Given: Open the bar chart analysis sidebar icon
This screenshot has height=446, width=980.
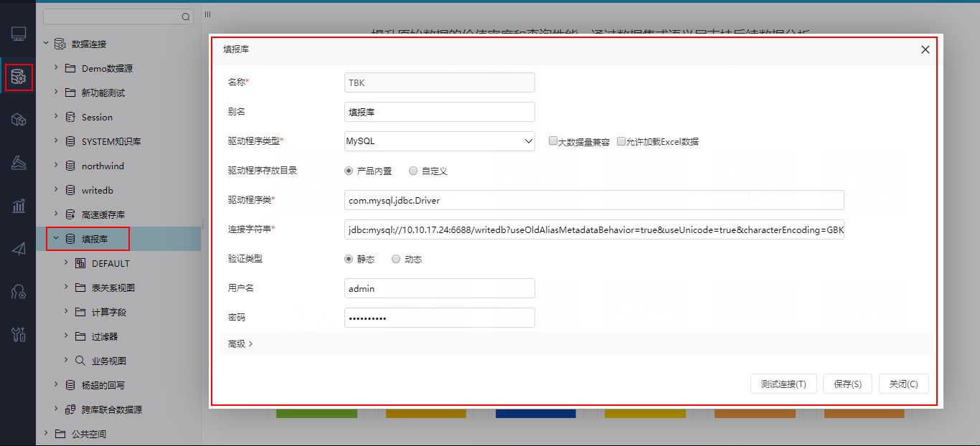Looking at the screenshot, I should (x=19, y=206).
